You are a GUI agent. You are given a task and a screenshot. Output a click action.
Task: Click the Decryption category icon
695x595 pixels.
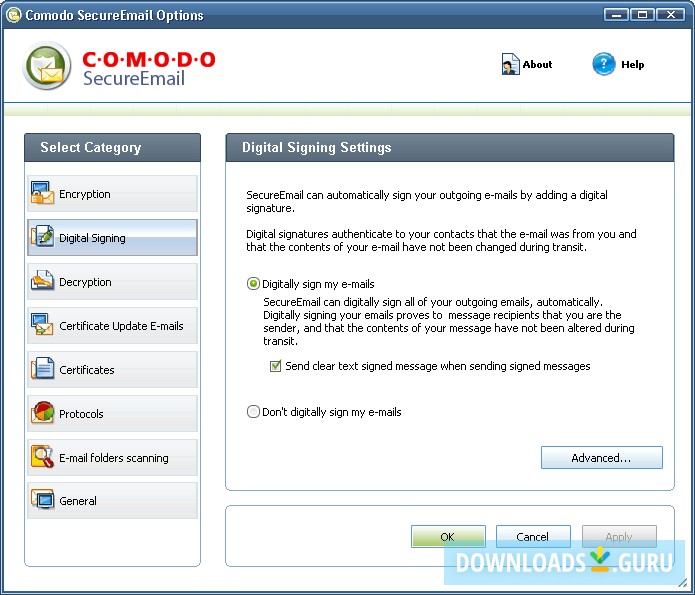point(43,281)
